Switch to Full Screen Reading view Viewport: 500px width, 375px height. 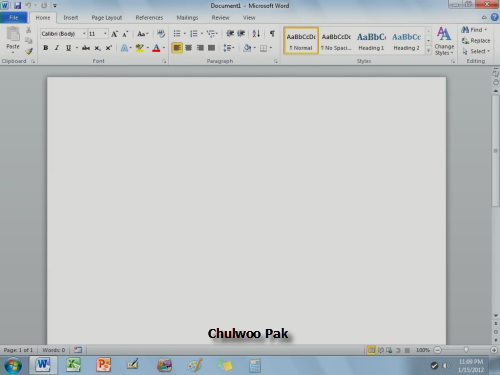pos(380,350)
